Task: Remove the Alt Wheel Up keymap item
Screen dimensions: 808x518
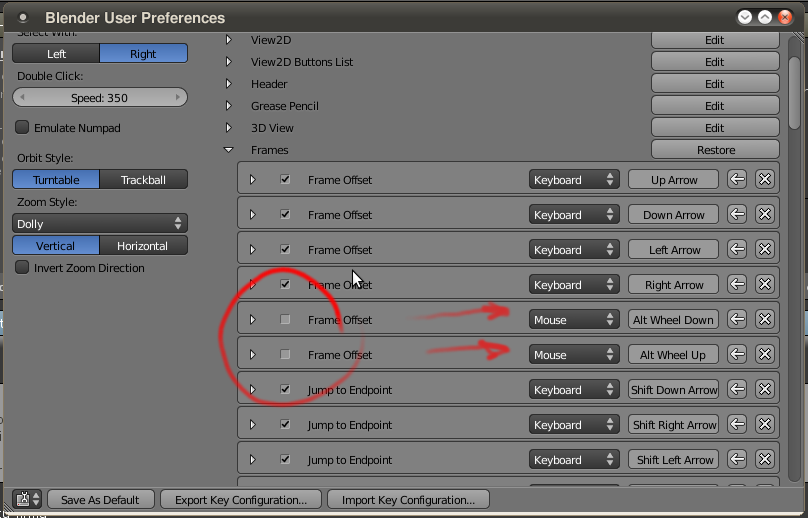Action: tap(764, 355)
